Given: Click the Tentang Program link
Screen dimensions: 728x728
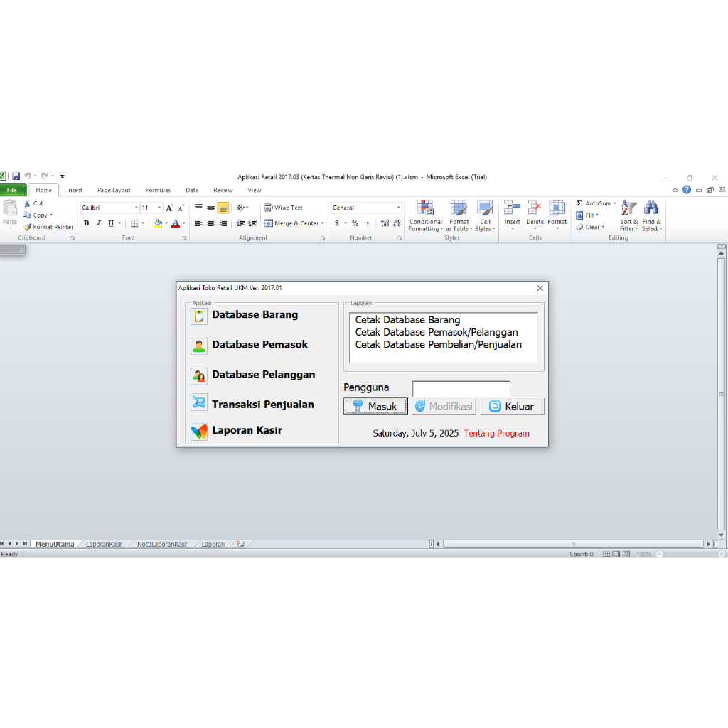Looking at the screenshot, I should pyautogui.click(x=496, y=433).
